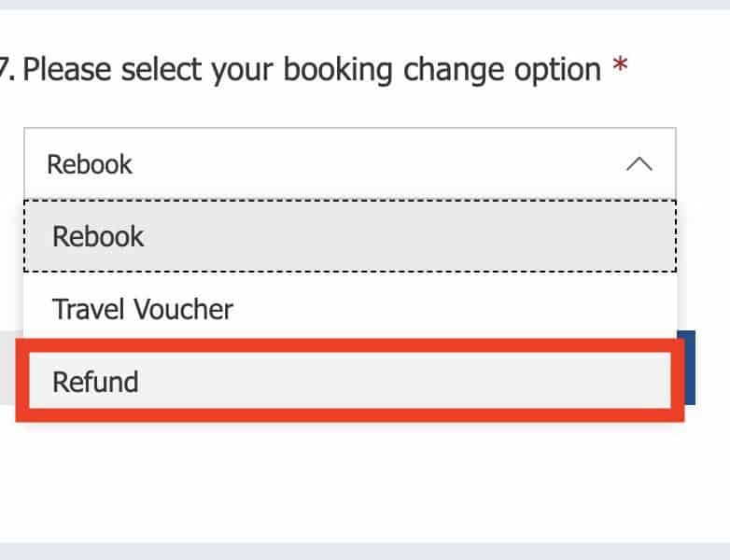Click the word Refund in the highlighted option
This screenshot has height=560, width=730.
[95, 382]
